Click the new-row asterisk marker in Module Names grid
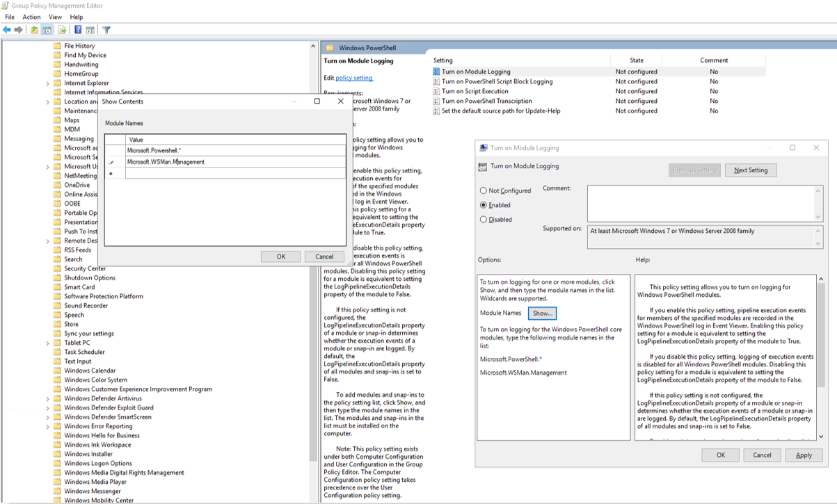 coord(111,174)
